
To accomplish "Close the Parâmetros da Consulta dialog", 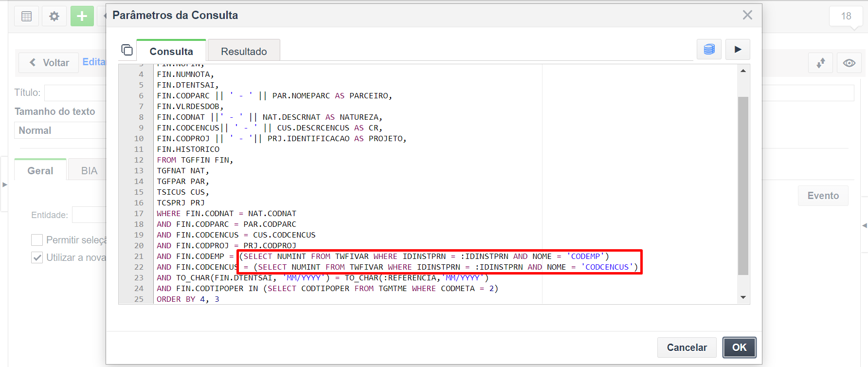I will (x=747, y=15).
